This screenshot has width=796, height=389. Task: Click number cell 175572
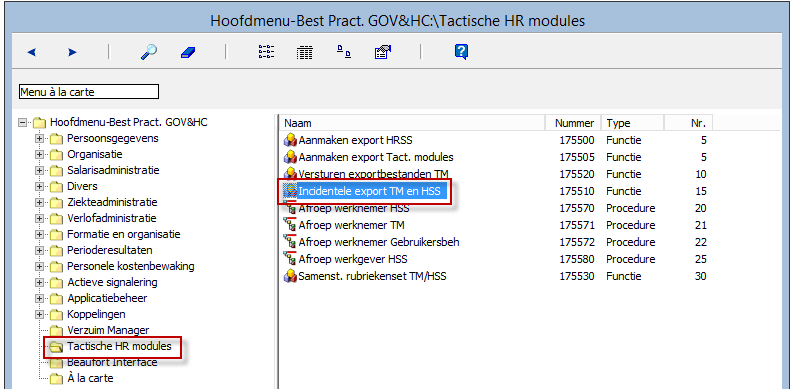(577, 242)
